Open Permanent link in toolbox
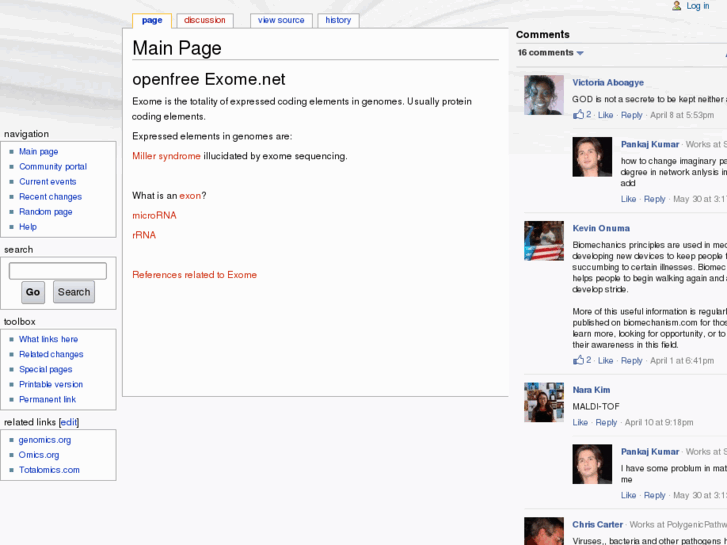Viewport: 727px width, 545px height. (x=47, y=400)
